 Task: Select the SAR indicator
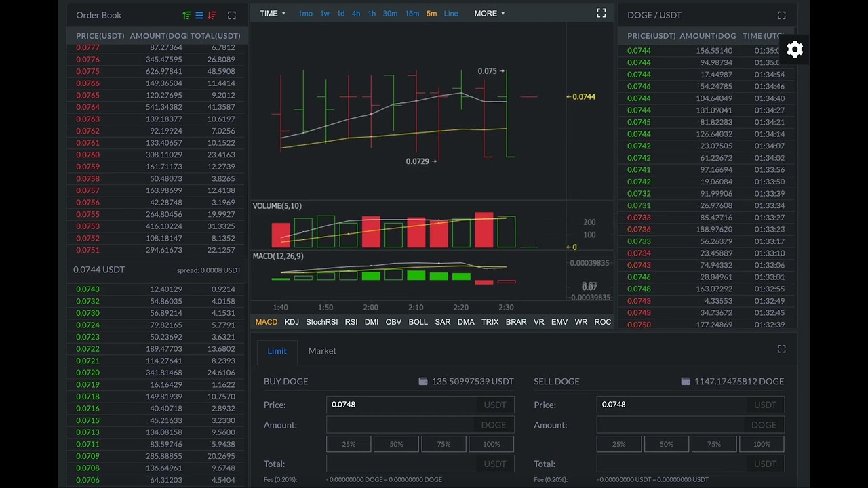[x=443, y=322]
